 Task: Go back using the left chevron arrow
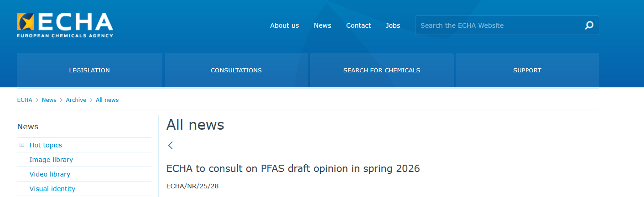pos(171,145)
